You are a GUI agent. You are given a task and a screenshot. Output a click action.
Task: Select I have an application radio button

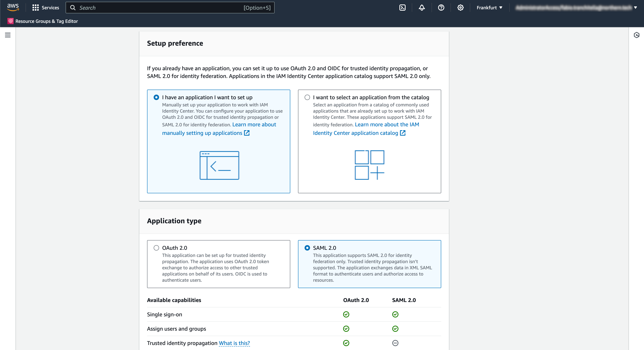coord(156,97)
